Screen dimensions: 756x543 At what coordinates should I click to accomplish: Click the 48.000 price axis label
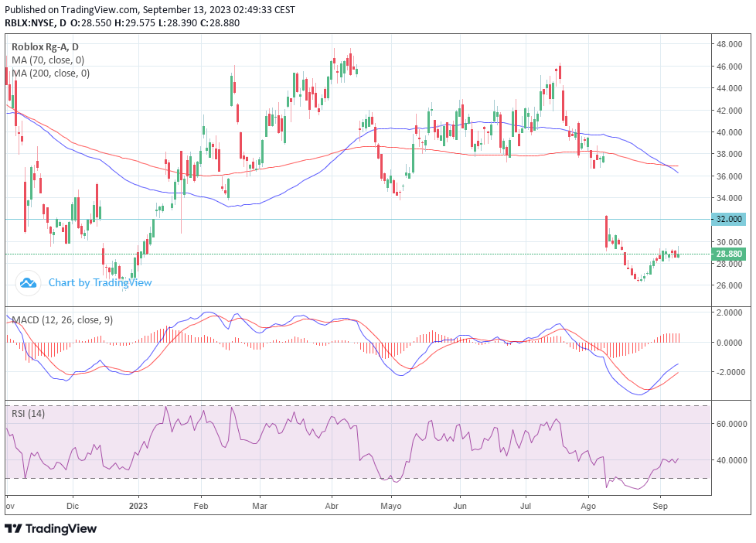[729, 44]
